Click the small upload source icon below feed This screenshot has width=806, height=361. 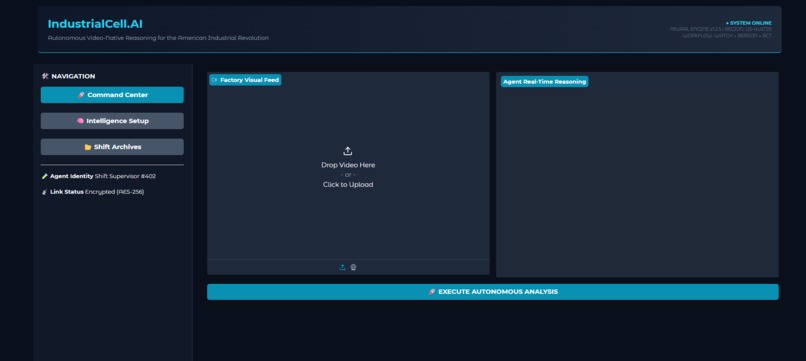(342, 267)
